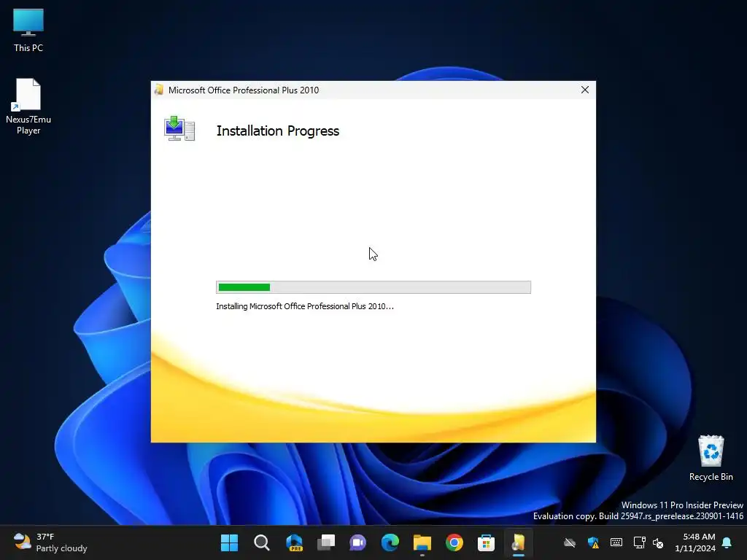747x560 pixels.
Task: Select the Nexus7Emu Player shortcut
Action: click(28, 106)
